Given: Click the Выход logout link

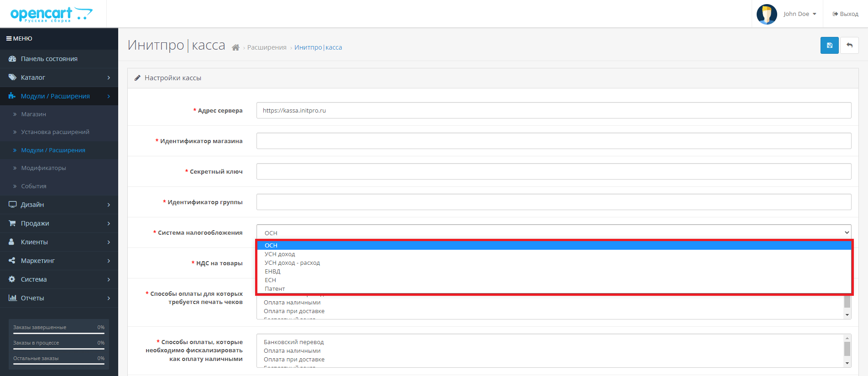Looking at the screenshot, I should [845, 14].
